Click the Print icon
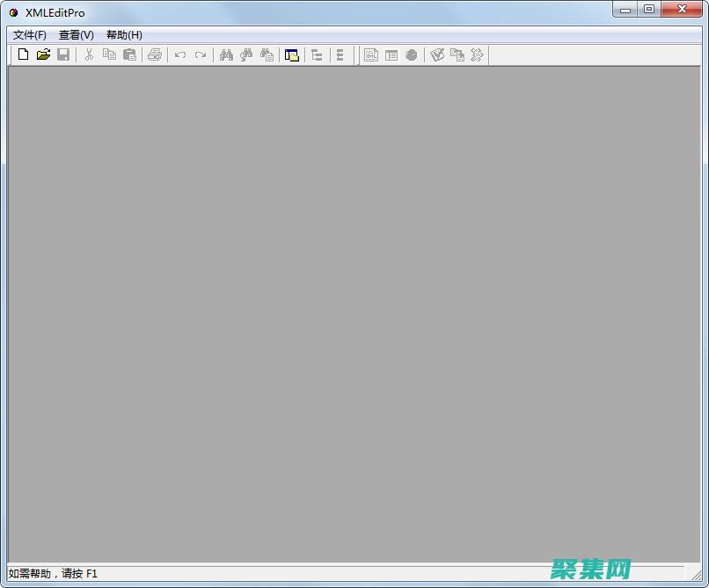This screenshot has height=588, width=709. 155,54
